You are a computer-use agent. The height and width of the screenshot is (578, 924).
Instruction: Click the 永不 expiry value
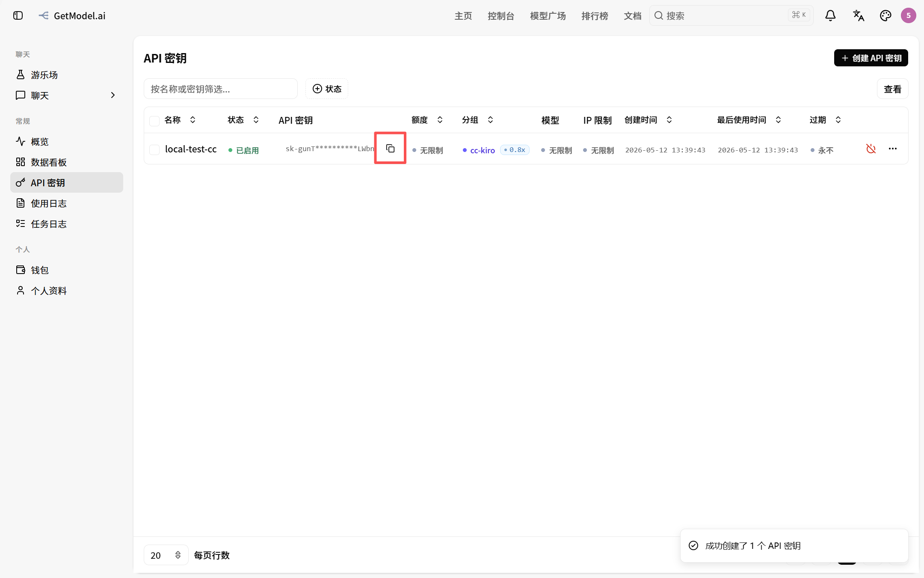(822, 150)
